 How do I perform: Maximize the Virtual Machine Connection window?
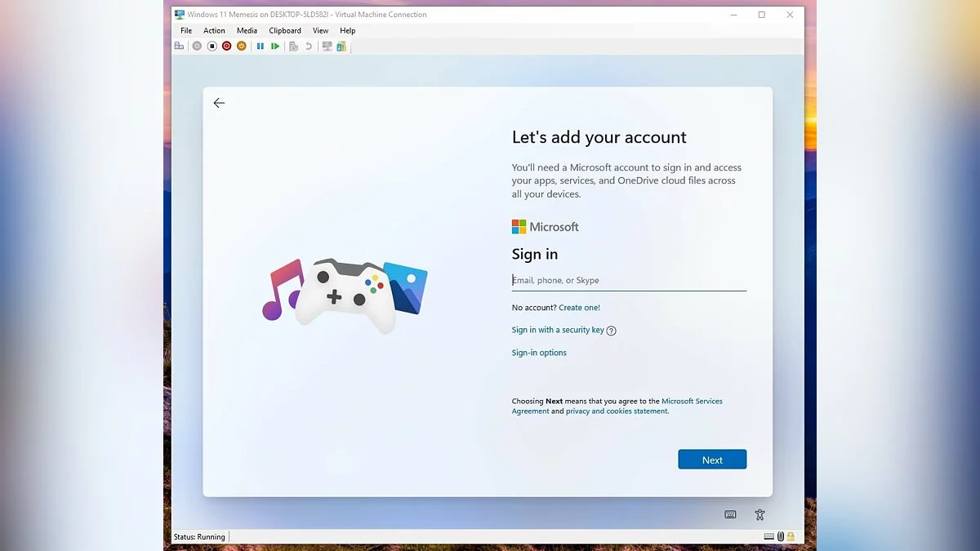tap(761, 14)
